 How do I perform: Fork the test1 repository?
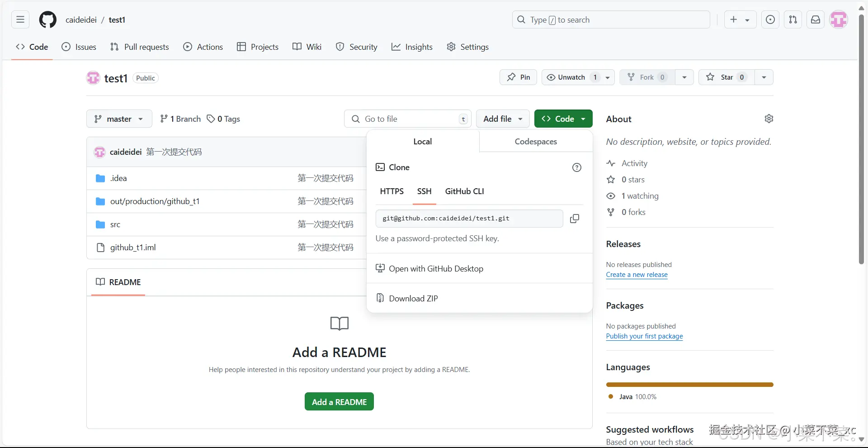pyautogui.click(x=647, y=77)
